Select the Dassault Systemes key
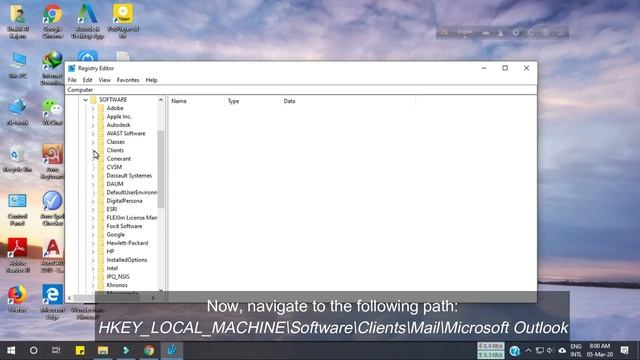Screen dimensions: 640x360 tap(129, 176)
